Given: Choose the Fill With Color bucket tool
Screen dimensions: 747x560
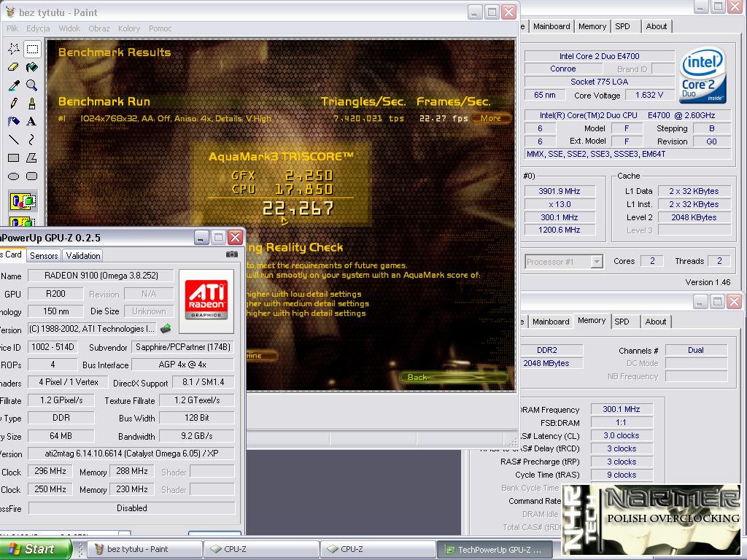Looking at the screenshot, I should click(32, 66).
